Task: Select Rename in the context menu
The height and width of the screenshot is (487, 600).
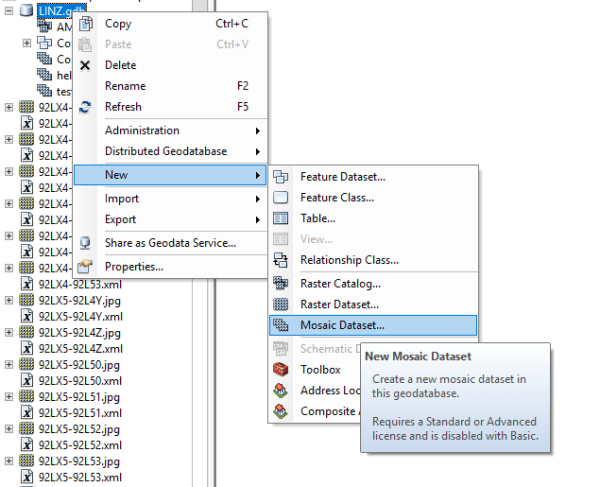Action: click(125, 86)
